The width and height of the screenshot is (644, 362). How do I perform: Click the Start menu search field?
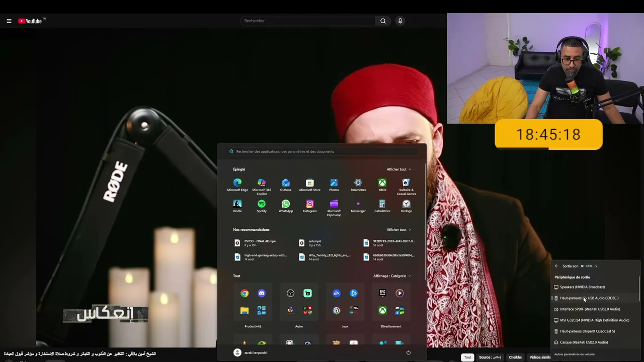tap(322, 151)
